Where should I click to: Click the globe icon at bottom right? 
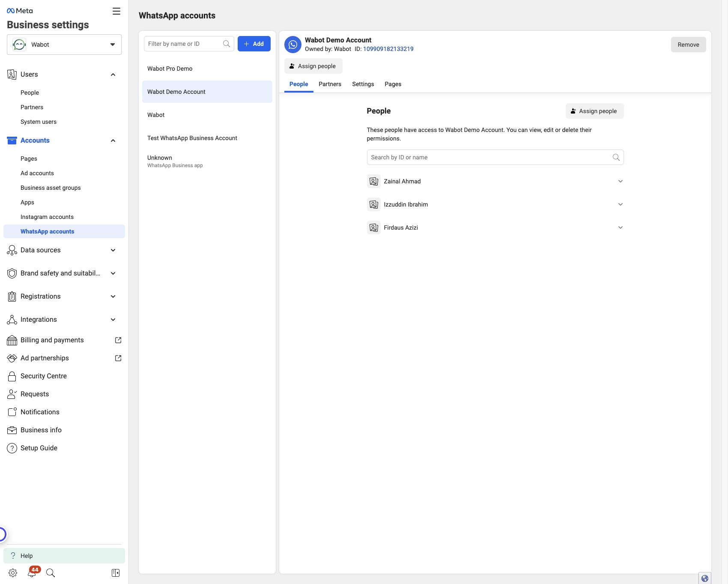point(705,578)
